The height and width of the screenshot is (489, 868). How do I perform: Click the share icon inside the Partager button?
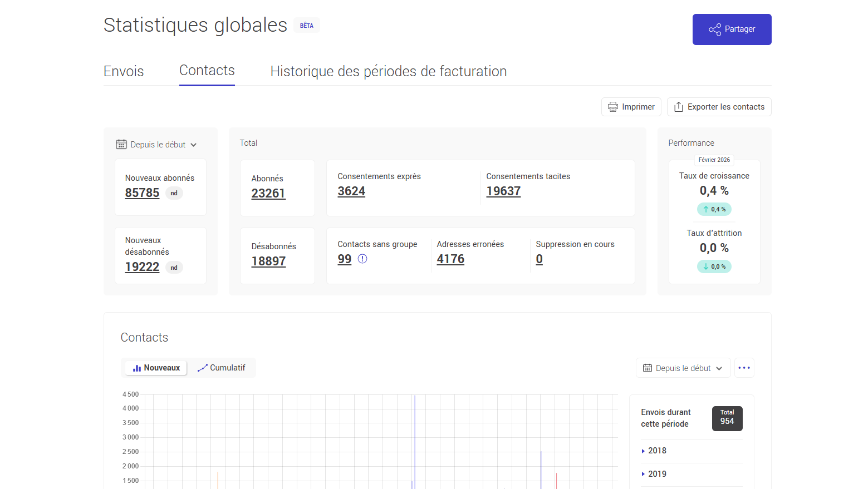coord(714,29)
